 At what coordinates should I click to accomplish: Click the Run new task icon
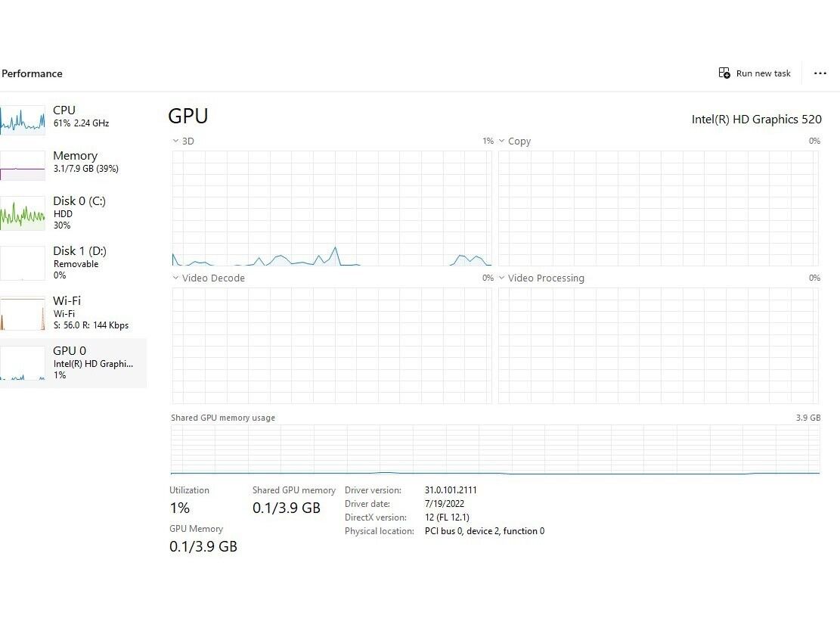(x=724, y=73)
